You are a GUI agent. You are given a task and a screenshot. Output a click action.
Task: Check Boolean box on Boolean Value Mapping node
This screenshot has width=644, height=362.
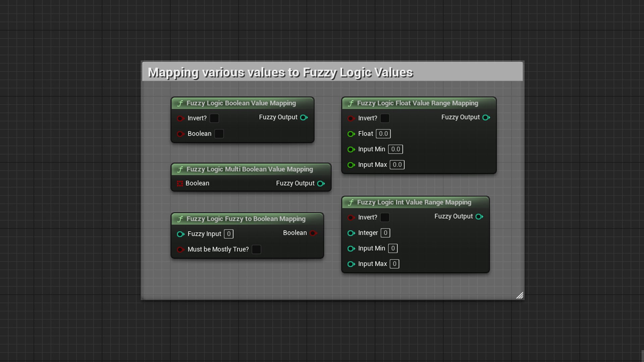[x=219, y=134]
